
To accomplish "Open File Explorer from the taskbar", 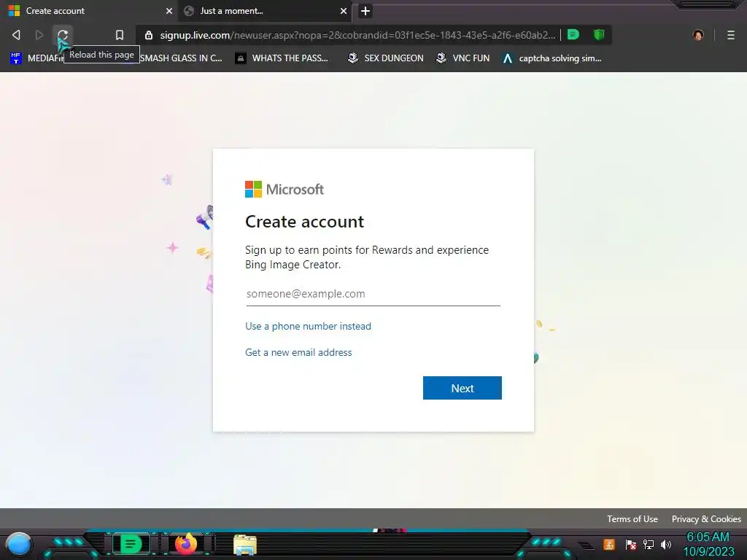I will pos(245,545).
